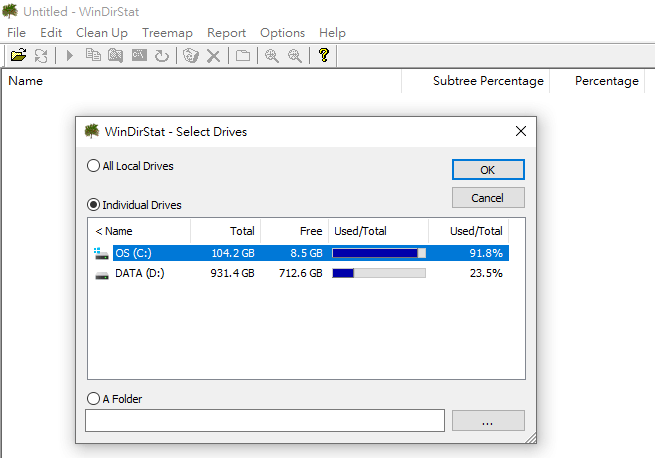
Task: Open the File menu
Action: click(16, 33)
